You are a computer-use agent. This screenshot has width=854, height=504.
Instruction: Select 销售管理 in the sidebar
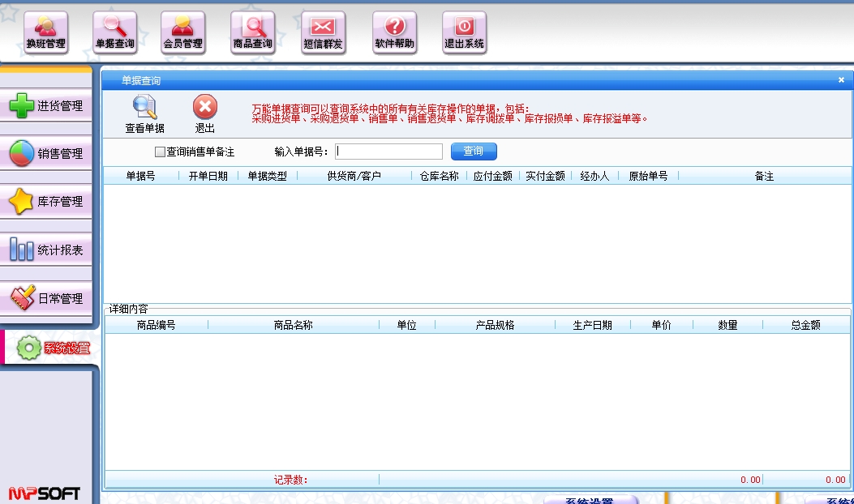[x=46, y=154]
